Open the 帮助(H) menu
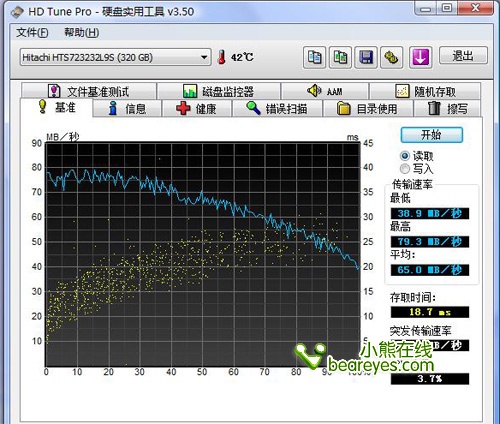 pyautogui.click(x=81, y=33)
